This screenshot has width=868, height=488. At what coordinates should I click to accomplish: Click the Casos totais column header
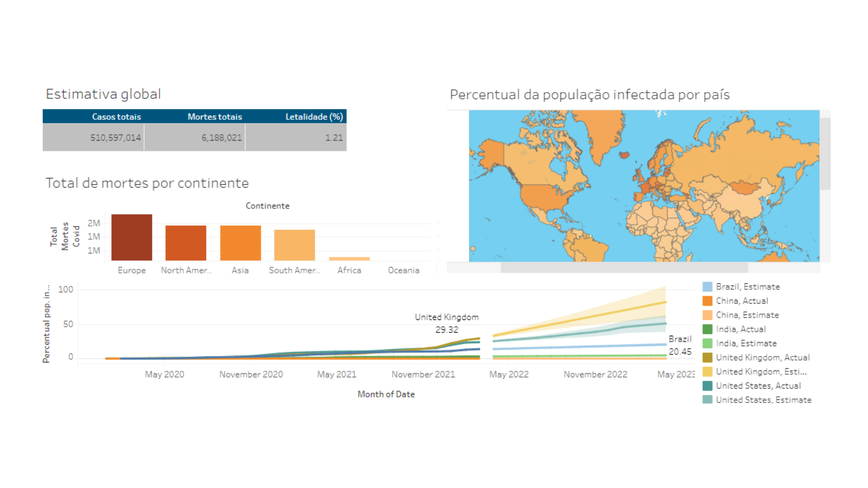(116, 117)
